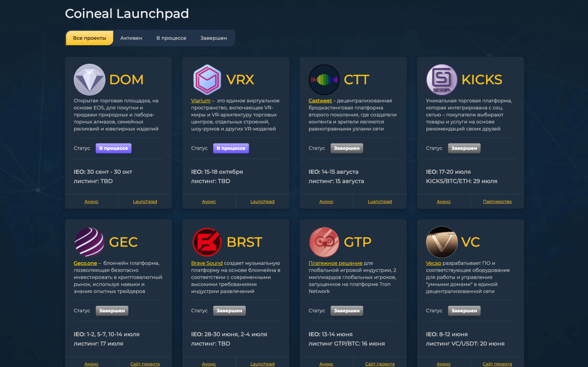Open the GTP 'Сайт проекта' link
The height and width of the screenshot is (367, 588).
(379, 363)
